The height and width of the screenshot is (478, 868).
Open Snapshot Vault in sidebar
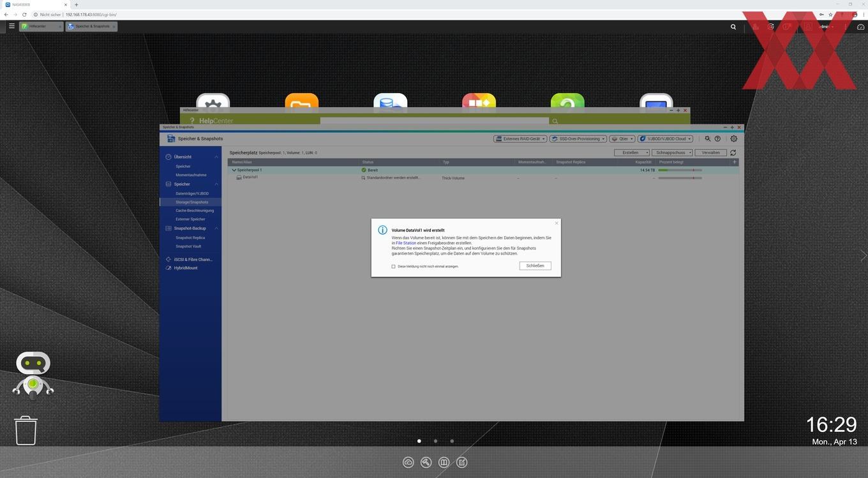coord(188,246)
